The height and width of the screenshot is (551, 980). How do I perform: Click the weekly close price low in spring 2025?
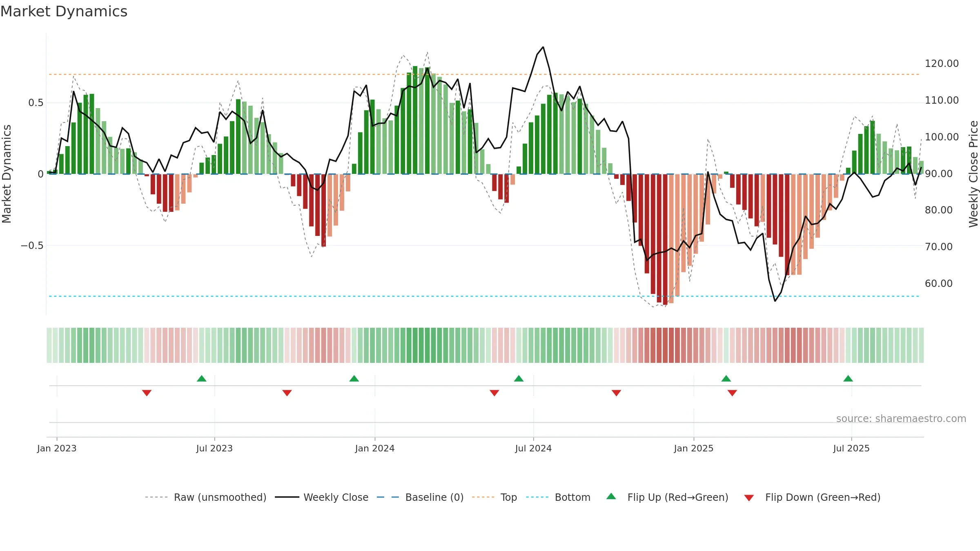[775, 301]
